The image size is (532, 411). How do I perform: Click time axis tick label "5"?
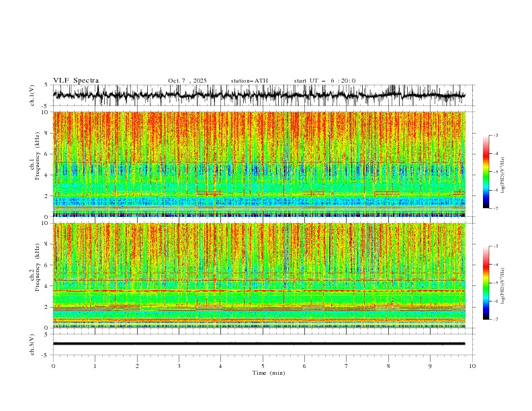[263, 366]
